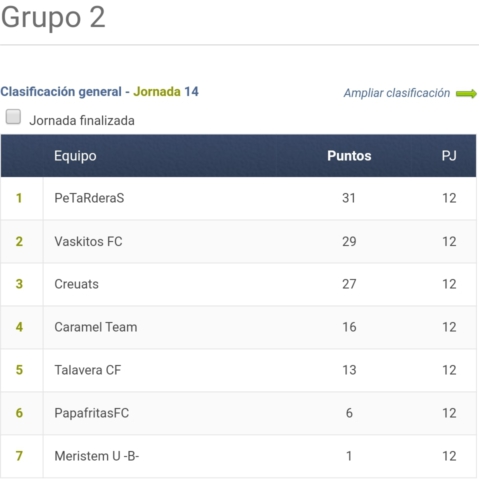Select the Vaskitos FC team
The width and height of the screenshot is (479, 480).
[x=88, y=241]
